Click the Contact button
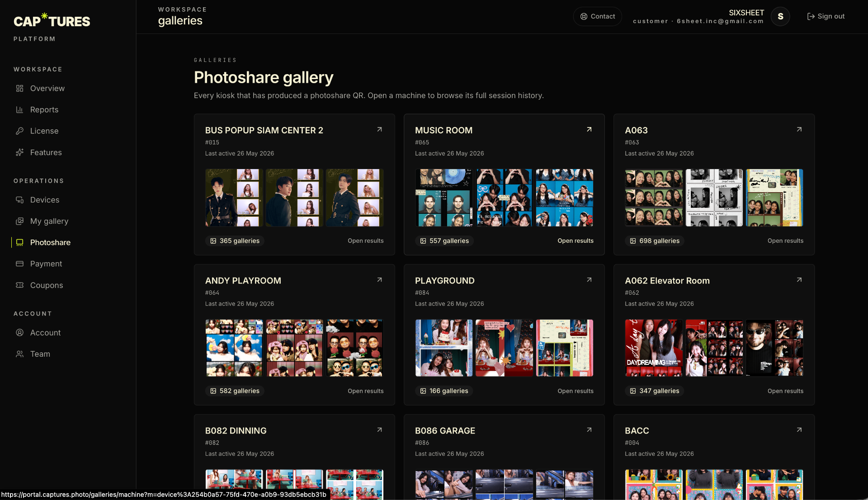The width and height of the screenshot is (868, 500). point(597,16)
